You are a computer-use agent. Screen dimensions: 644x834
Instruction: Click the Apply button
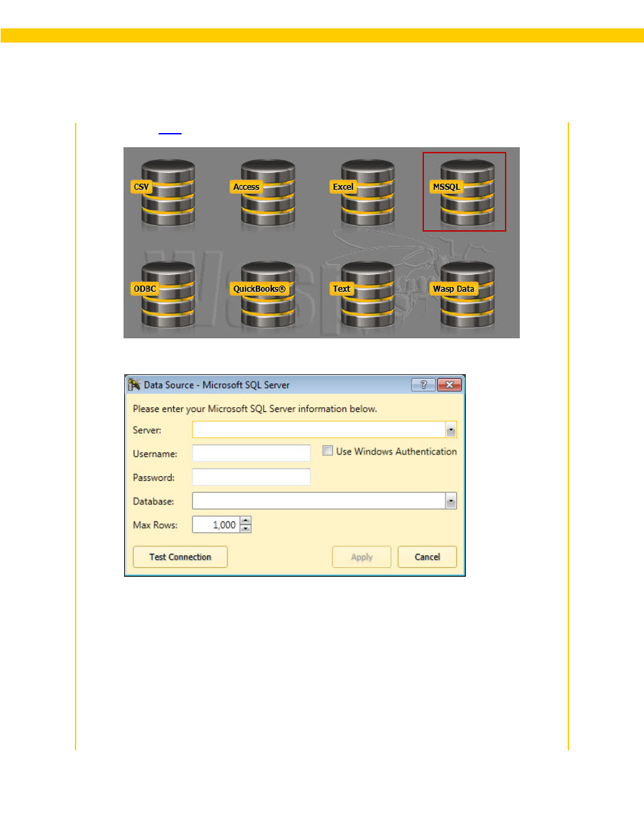click(362, 557)
